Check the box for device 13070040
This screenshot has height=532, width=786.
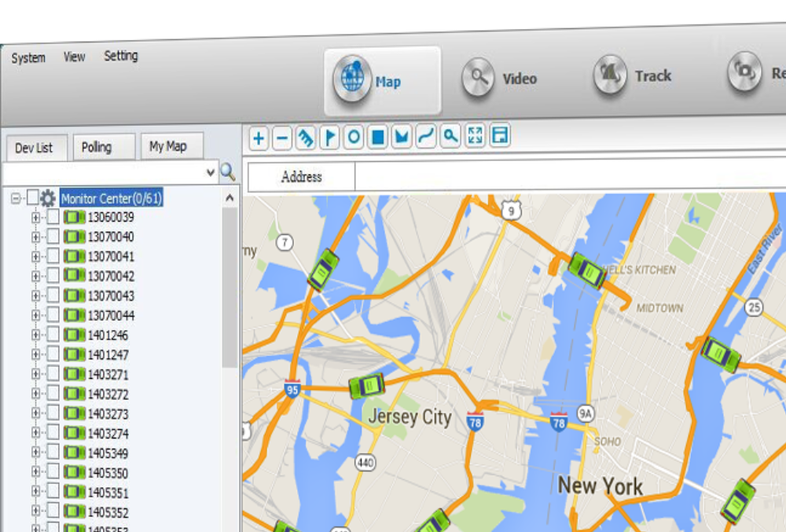click(53, 237)
